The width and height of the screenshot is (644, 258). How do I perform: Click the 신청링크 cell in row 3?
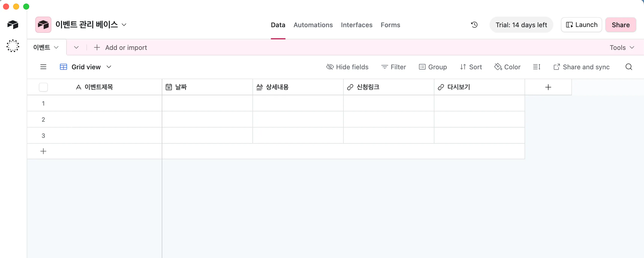coord(389,136)
